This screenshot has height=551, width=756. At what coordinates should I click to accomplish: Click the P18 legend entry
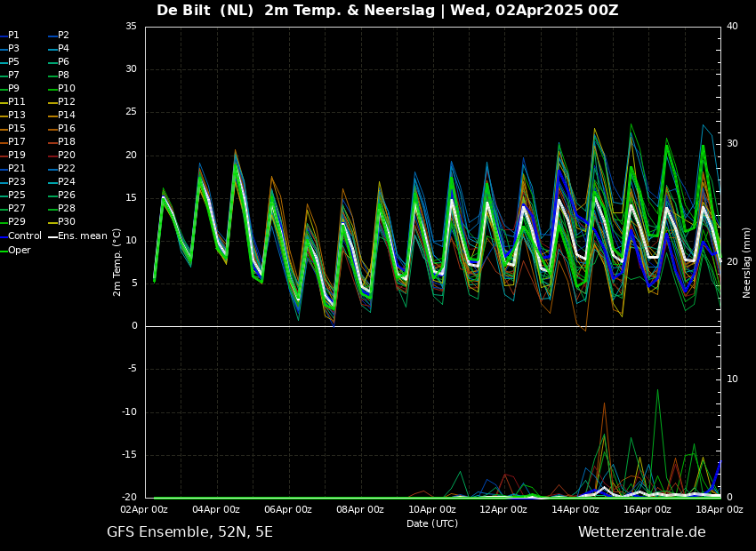(62, 141)
